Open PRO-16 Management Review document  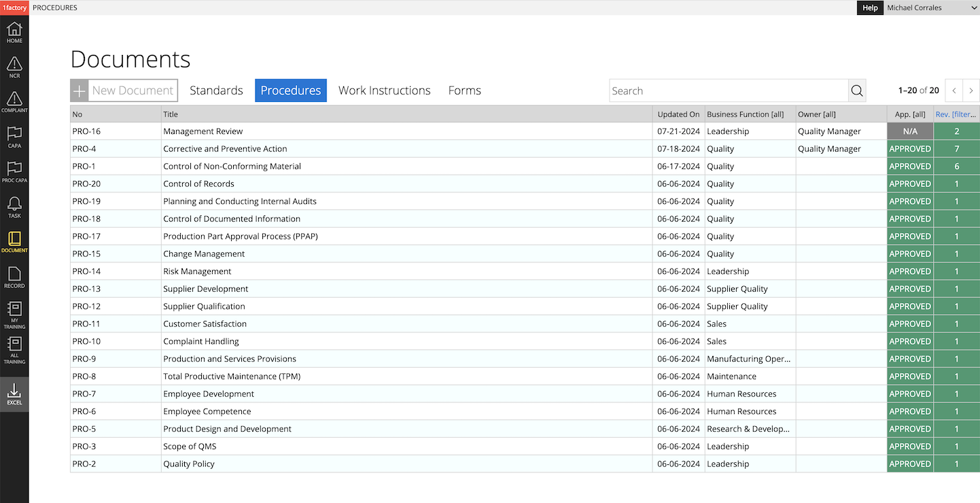(203, 131)
